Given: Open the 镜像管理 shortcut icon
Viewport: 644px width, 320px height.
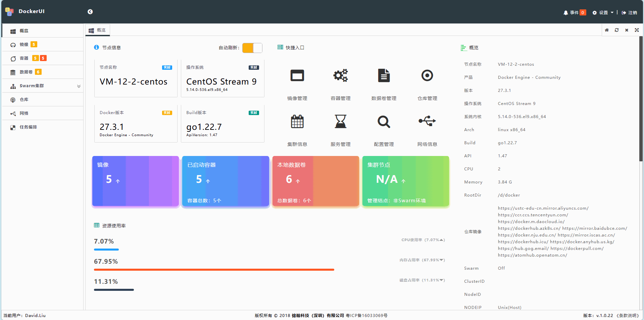Looking at the screenshot, I should (297, 75).
